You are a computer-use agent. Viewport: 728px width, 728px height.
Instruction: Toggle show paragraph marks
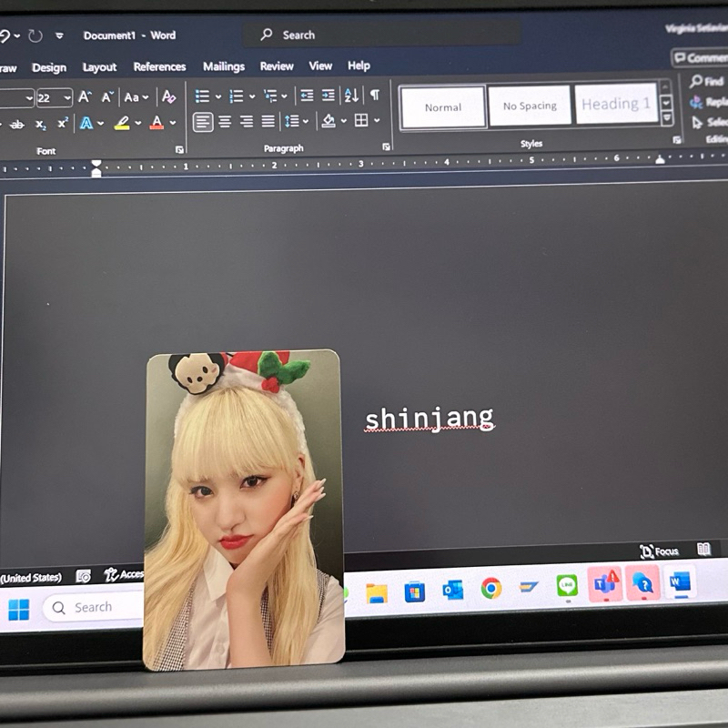(374, 96)
